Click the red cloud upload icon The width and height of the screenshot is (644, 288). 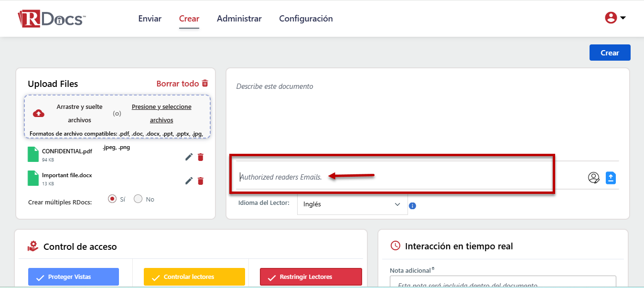pos(39,113)
